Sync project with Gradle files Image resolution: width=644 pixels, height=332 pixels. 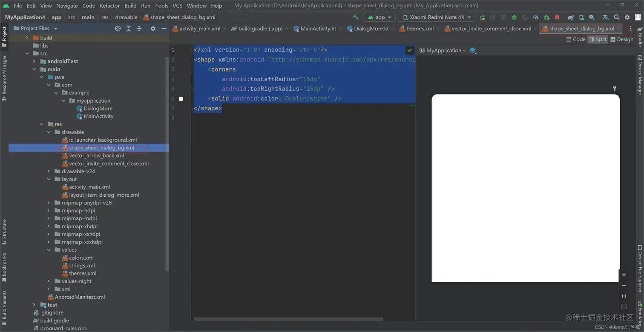571,17
